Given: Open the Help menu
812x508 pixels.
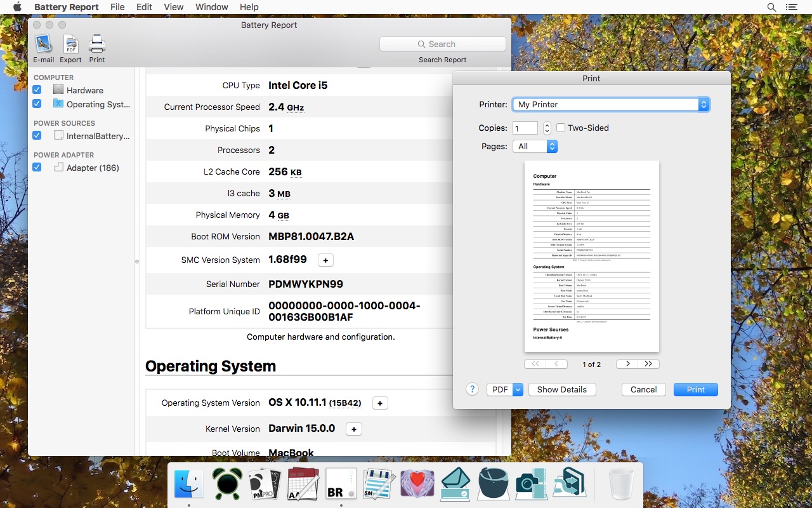Looking at the screenshot, I should point(249,7).
